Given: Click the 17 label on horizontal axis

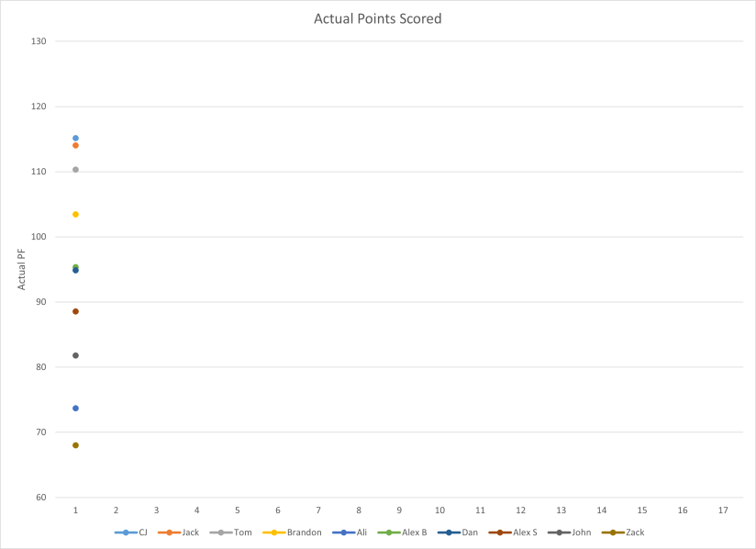Looking at the screenshot, I should click(x=723, y=510).
